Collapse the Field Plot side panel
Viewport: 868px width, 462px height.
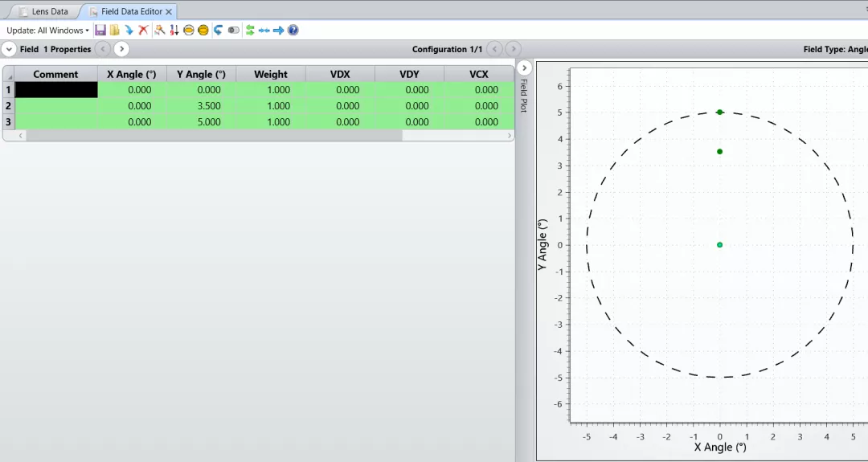(x=524, y=67)
